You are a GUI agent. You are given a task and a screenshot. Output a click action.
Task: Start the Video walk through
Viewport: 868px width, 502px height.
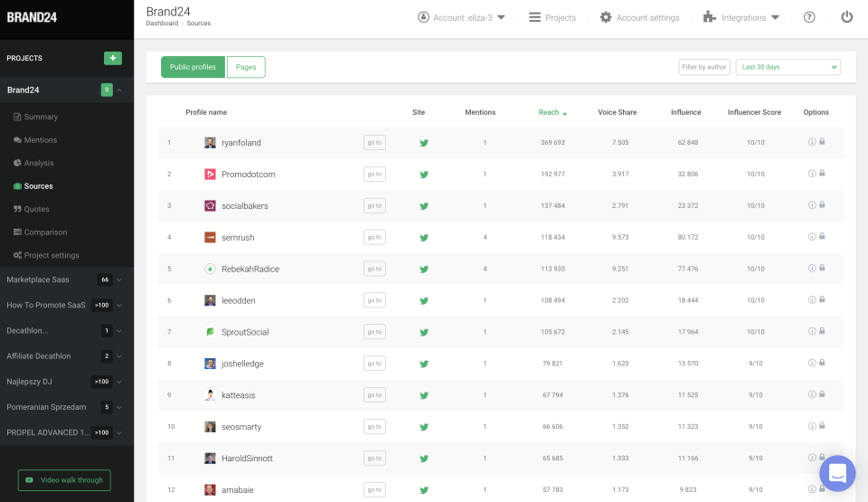64,479
